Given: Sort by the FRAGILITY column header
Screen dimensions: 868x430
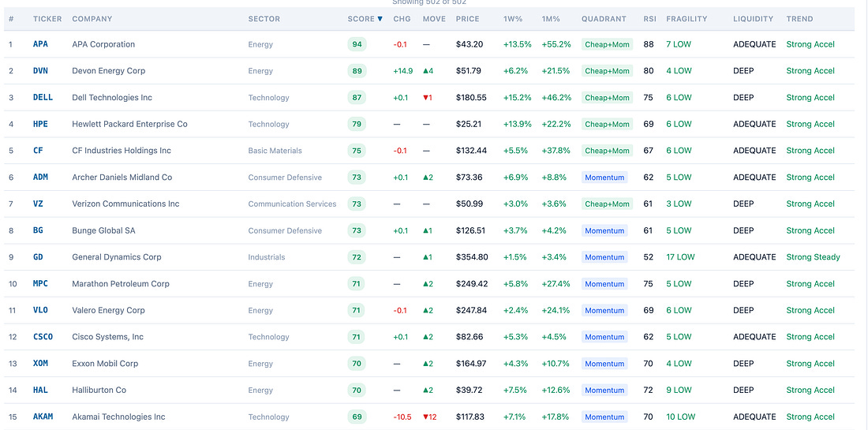Looking at the screenshot, I should (x=687, y=19).
